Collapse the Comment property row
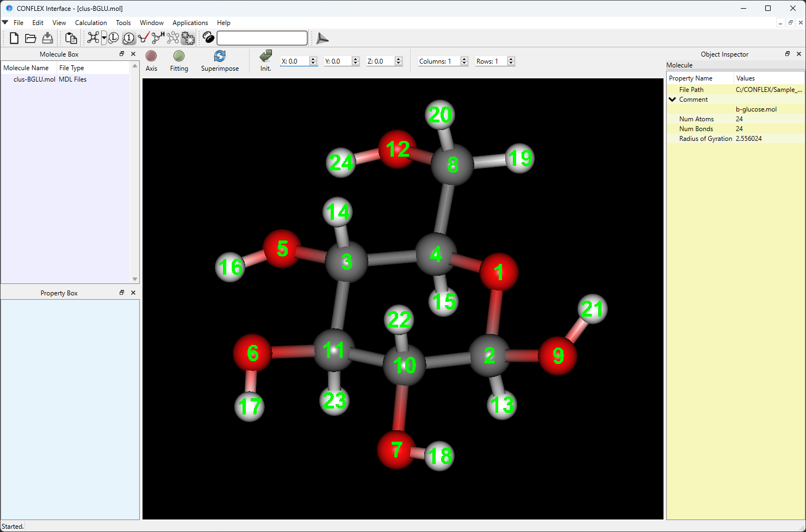 [673, 99]
